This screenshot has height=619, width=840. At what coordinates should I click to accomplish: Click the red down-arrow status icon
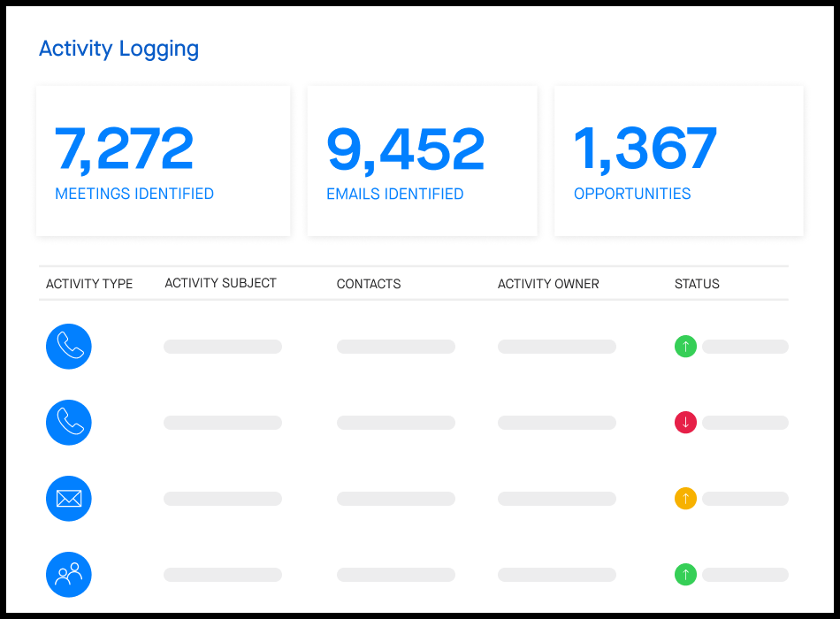tap(685, 423)
